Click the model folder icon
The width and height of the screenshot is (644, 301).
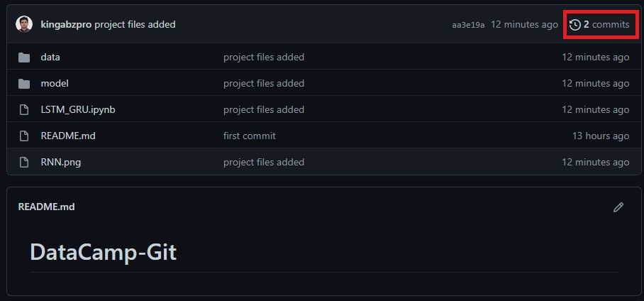pyautogui.click(x=24, y=84)
